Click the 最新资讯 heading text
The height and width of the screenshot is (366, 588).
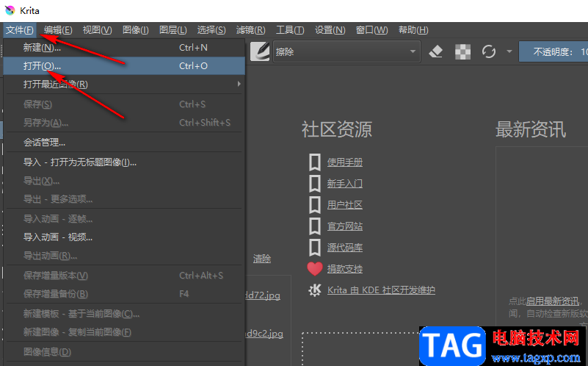(x=531, y=129)
